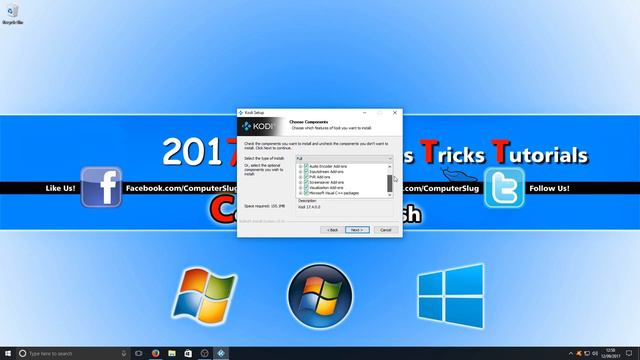The image size is (640, 360).
Task: Open the network status tray icon
Action: (587, 353)
